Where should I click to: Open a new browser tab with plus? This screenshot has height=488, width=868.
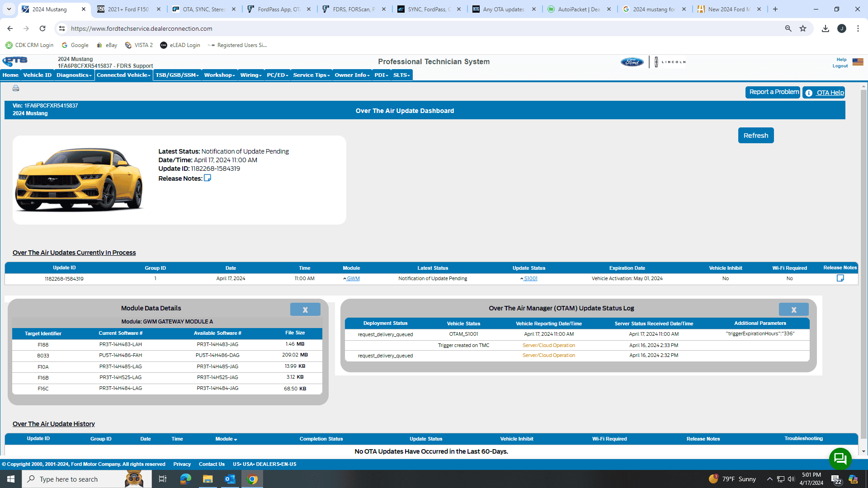tap(775, 9)
